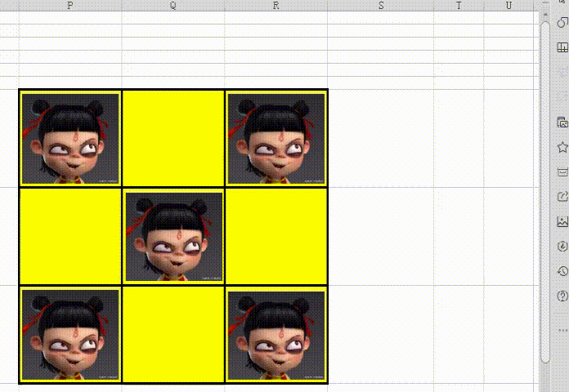The image size is (569, 392).
Task: Select the top-right character picture in column R
Action: click(x=276, y=139)
